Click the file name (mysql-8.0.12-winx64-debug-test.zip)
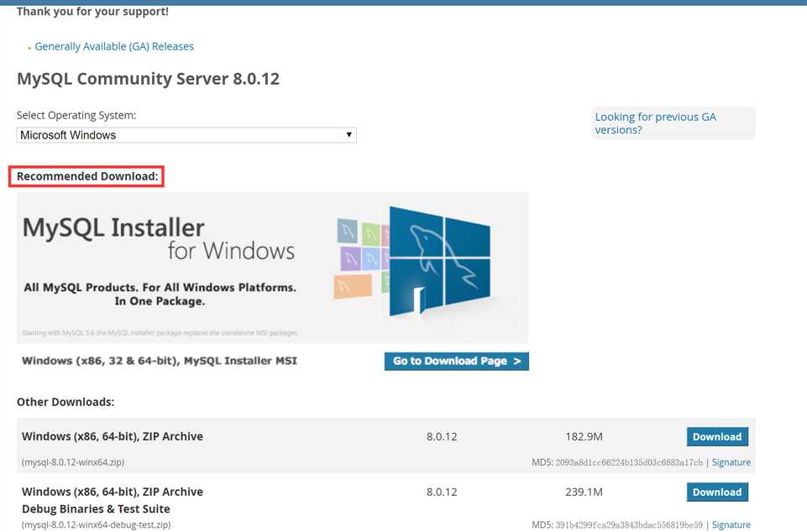Viewport: 807px width, 532px height. [96, 524]
